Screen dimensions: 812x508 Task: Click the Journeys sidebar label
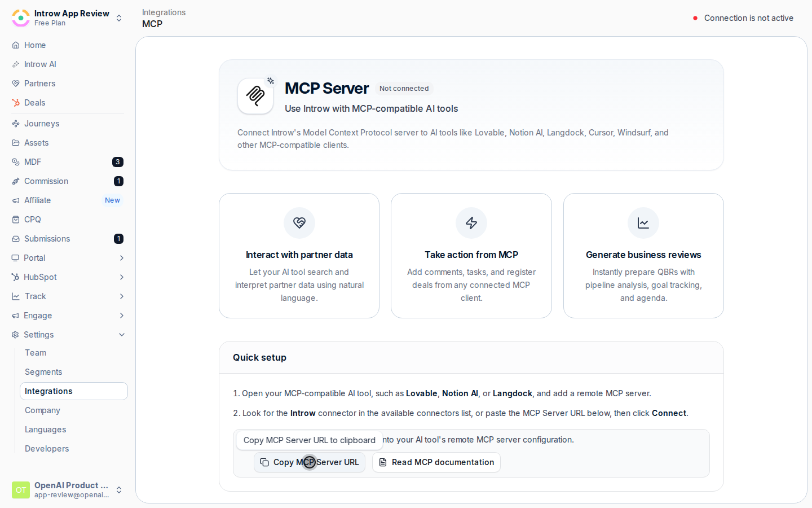point(42,124)
